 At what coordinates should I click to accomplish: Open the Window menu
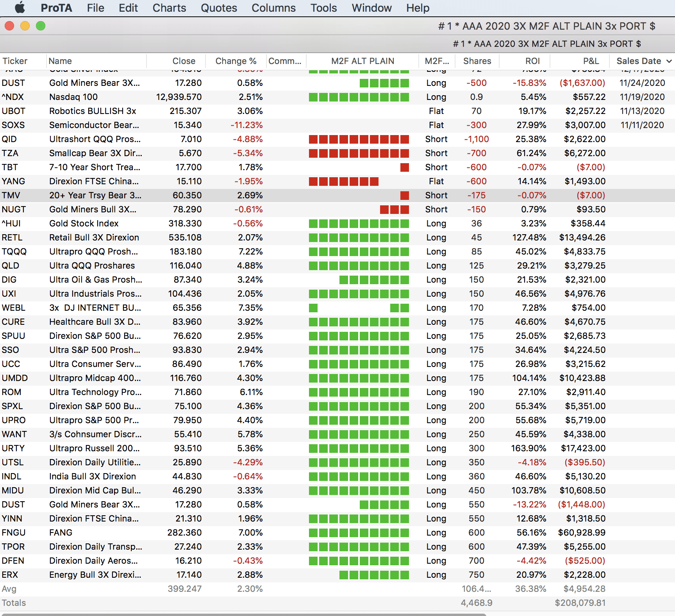[371, 8]
